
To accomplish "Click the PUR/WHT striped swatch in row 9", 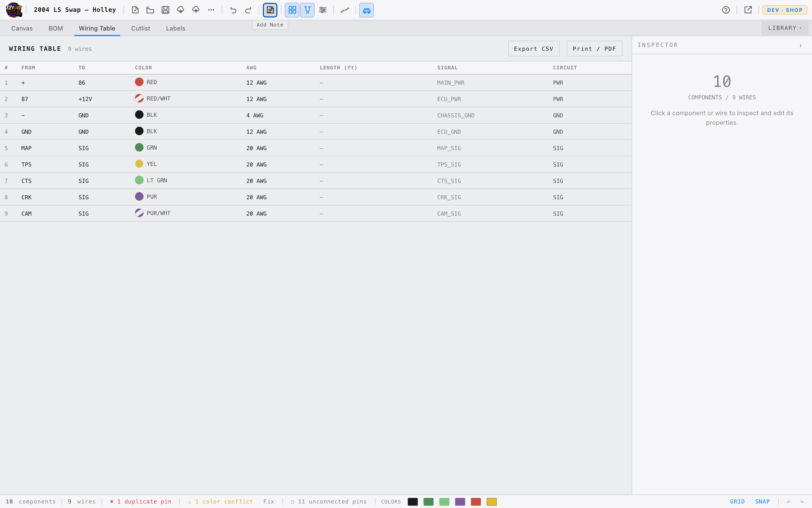I will coord(139,213).
